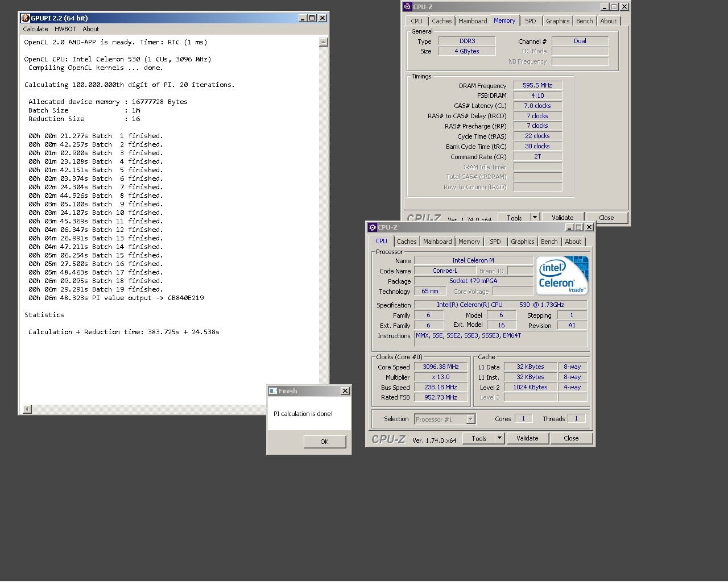Screen dimensions: 728x582
Task: Click the Multiplier value x 13.0
Action: (441, 377)
